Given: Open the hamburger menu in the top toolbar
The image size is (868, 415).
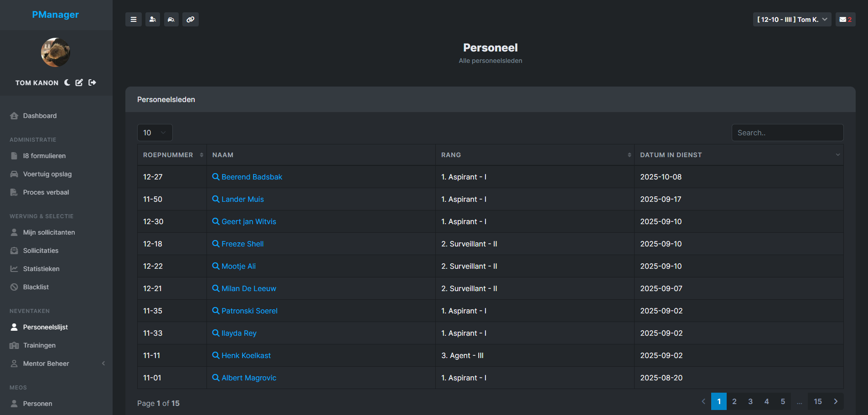Looking at the screenshot, I should [133, 19].
